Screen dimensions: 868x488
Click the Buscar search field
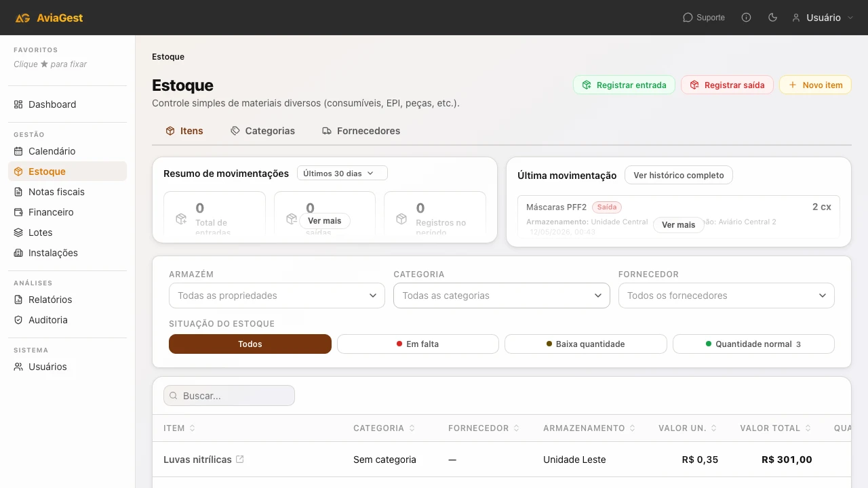(229, 396)
